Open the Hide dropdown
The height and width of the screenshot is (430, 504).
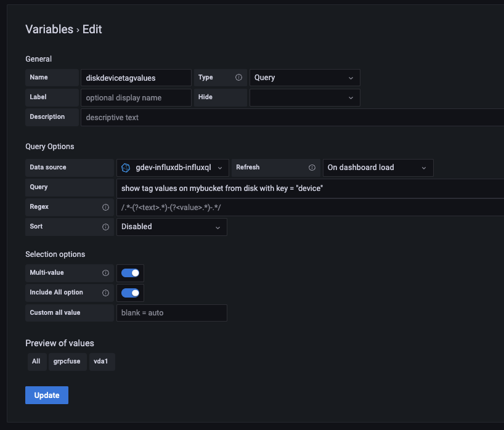click(304, 97)
